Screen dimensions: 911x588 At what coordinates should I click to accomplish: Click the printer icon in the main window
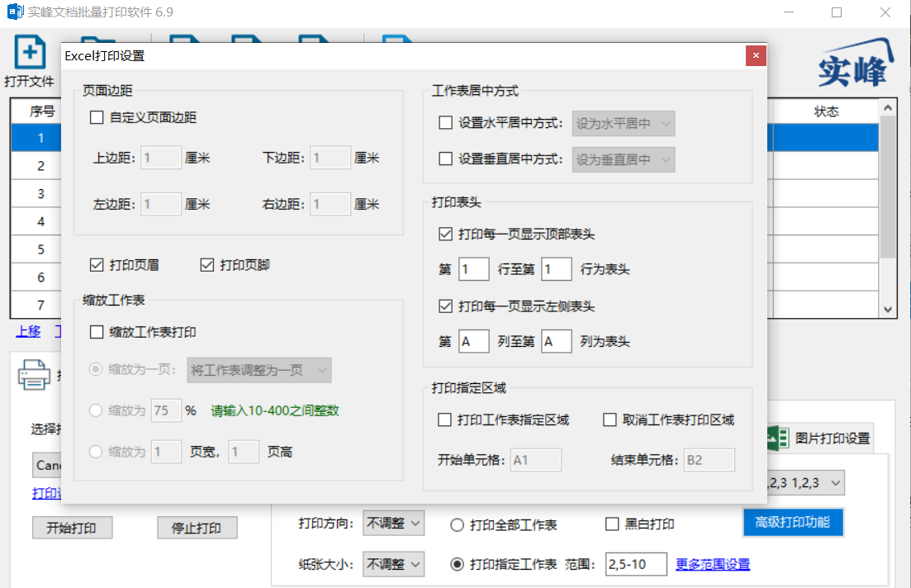click(35, 375)
